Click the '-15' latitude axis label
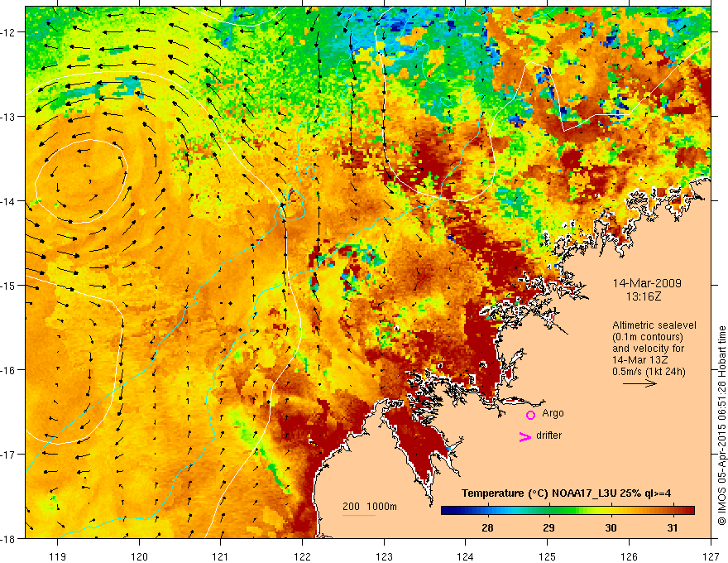The width and height of the screenshot is (728, 563). point(9,285)
